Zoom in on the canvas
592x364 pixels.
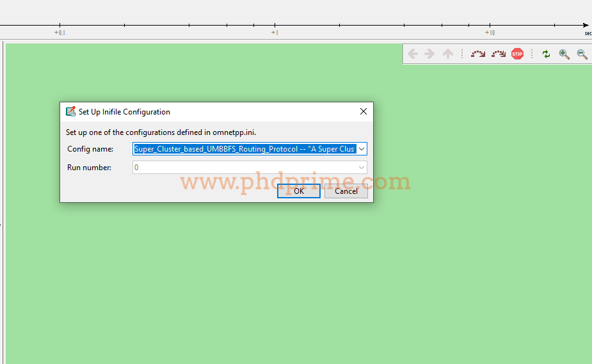(x=564, y=54)
